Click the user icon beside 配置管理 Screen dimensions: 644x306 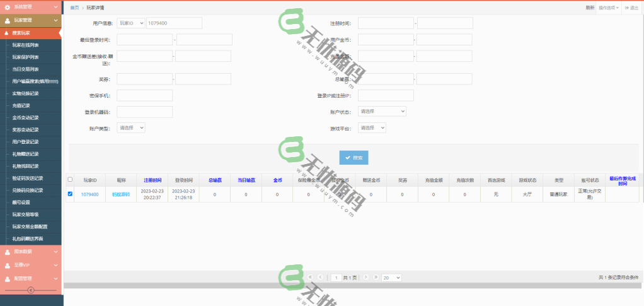8,278
